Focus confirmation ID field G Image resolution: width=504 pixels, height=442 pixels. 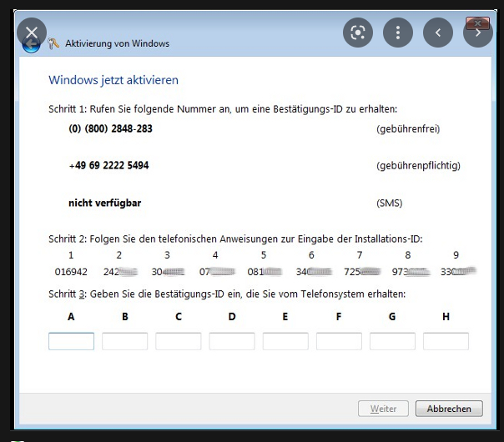[392, 341]
